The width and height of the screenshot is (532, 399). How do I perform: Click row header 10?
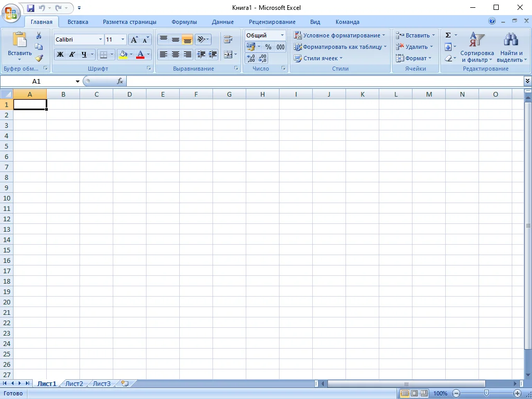7,198
